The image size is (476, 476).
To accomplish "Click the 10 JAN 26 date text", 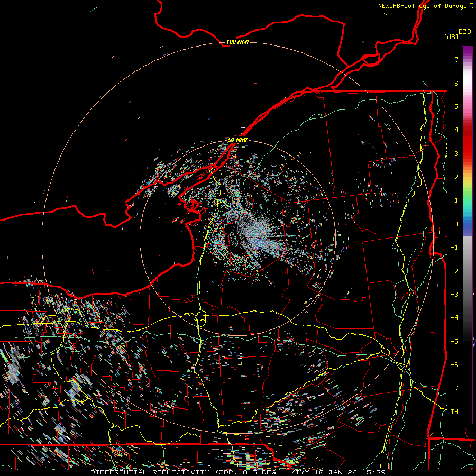I will 335,472.
